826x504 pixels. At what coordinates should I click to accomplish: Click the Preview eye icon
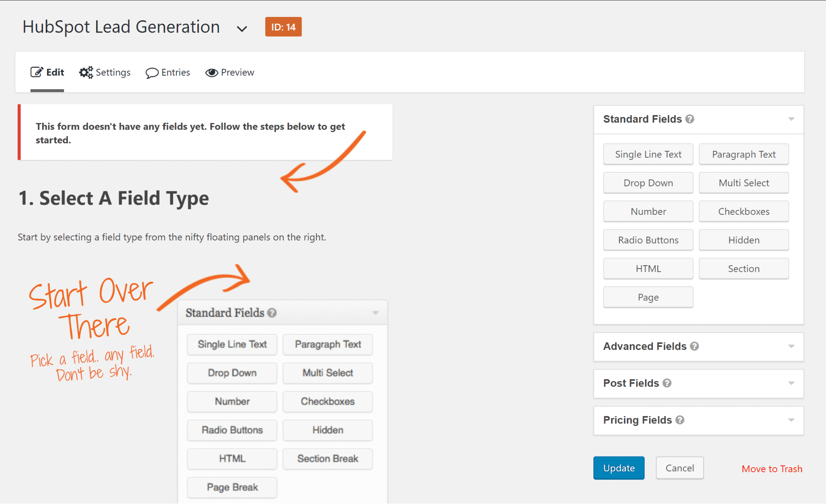(212, 73)
